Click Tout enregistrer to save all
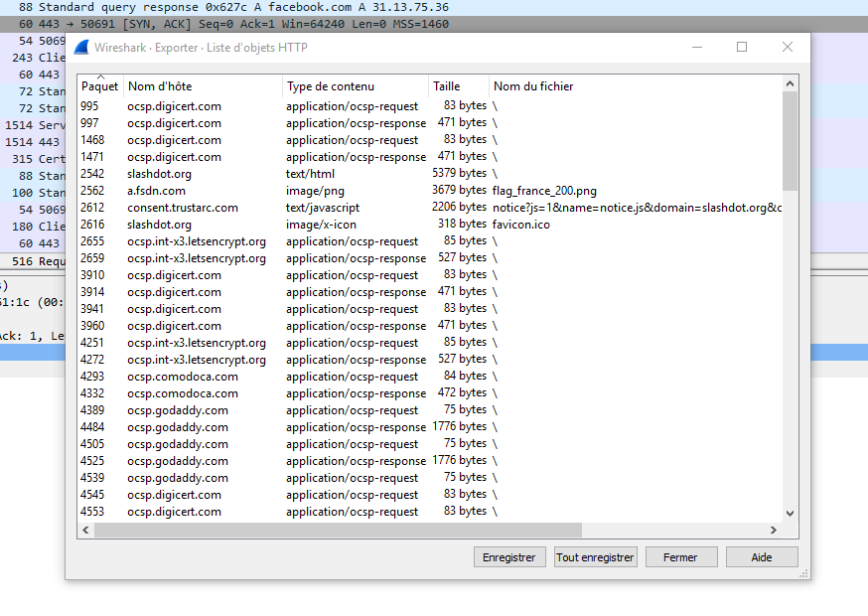Screen dimensions: 868x616 [x=595, y=557]
